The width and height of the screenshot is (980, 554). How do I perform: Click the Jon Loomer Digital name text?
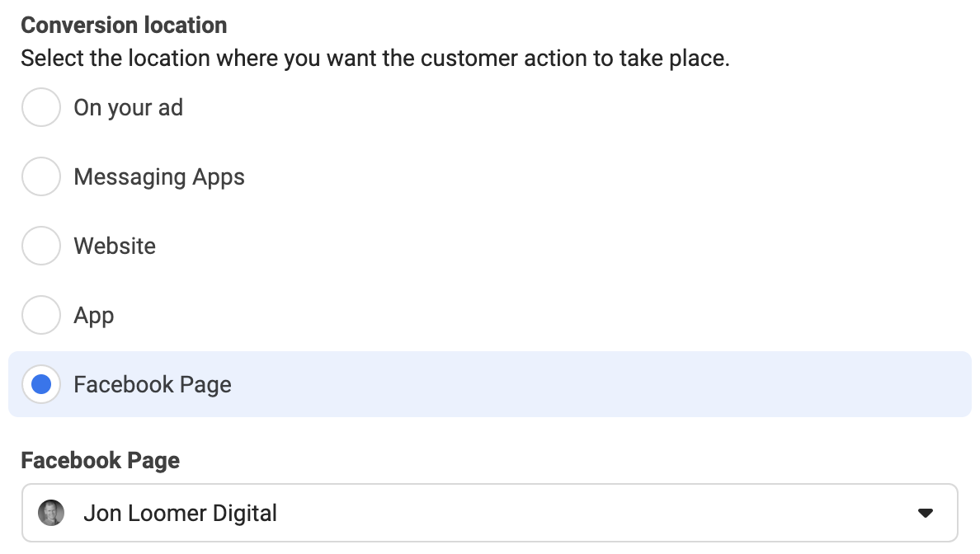180,513
